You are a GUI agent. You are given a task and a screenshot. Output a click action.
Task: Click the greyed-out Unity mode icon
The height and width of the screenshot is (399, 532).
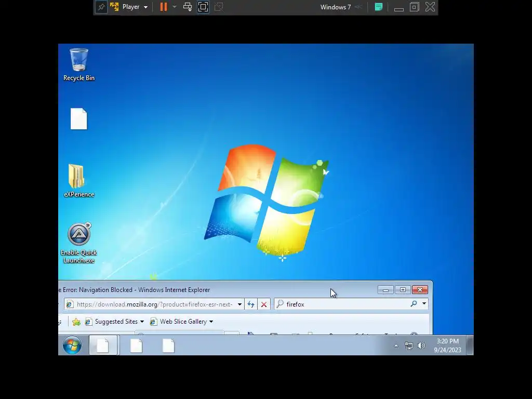219,7
